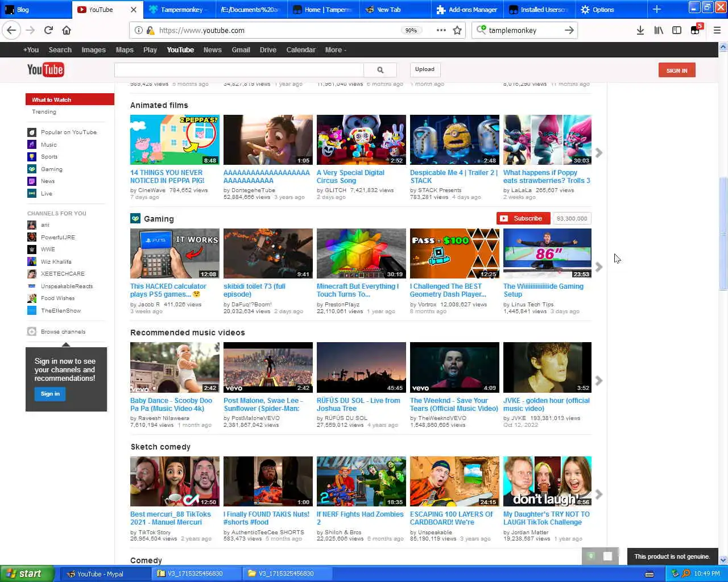Open Calendar in Google bar
Viewport: 728px width, 582px height.
[x=301, y=50]
